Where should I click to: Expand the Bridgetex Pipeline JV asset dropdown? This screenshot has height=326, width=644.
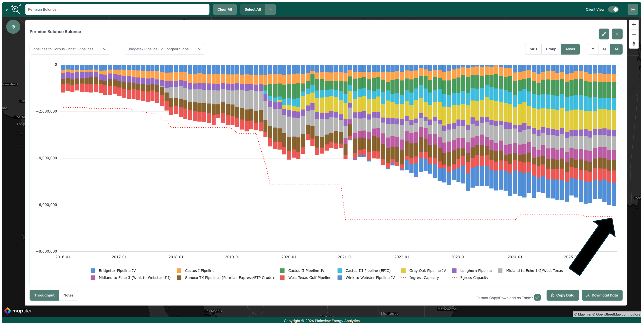pos(165,49)
